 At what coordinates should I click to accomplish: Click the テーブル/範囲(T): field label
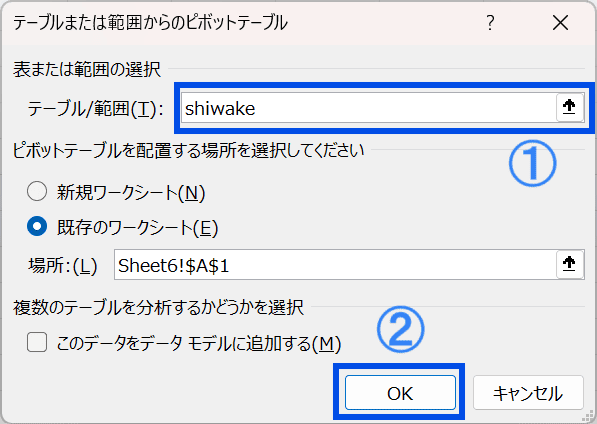click(x=96, y=109)
